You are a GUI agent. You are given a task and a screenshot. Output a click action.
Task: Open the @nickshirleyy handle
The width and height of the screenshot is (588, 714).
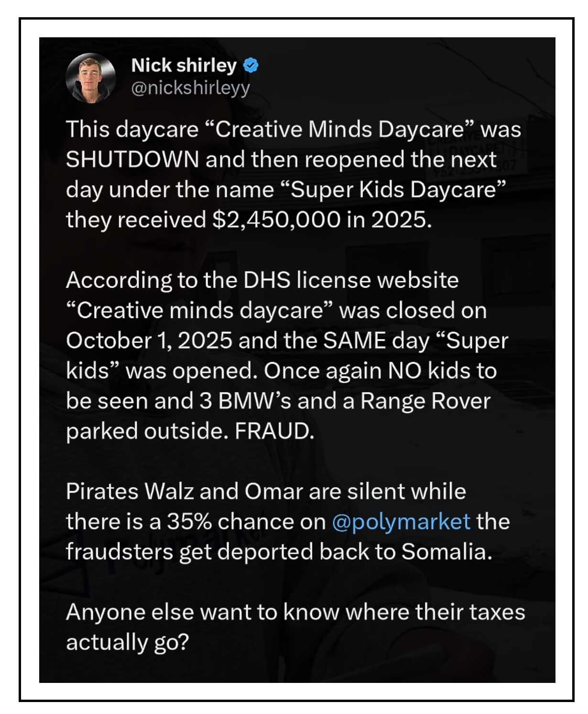click(x=190, y=88)
